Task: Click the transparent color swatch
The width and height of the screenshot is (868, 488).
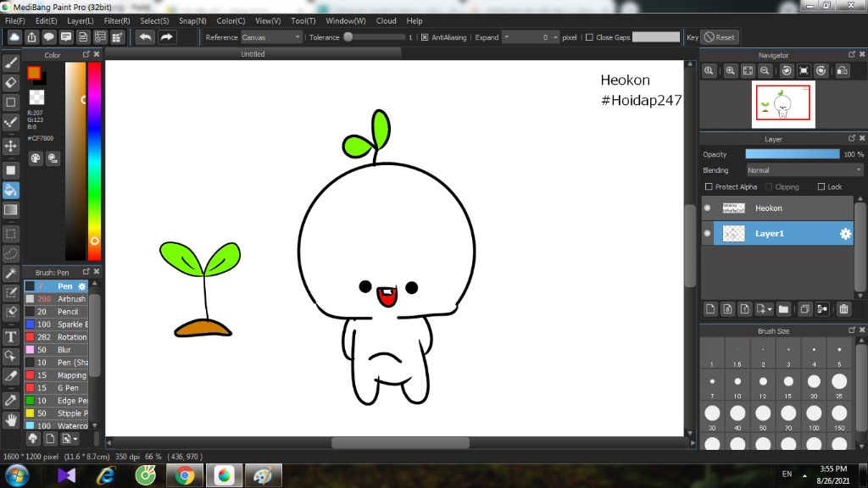Action: coord(36,97)
